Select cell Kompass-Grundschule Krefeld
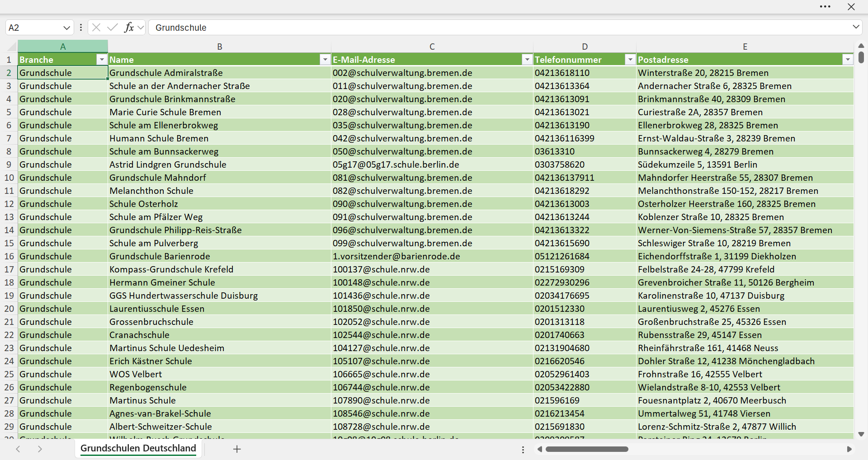The width and height of the screenshot is (868, 460). tap(220, 269)
